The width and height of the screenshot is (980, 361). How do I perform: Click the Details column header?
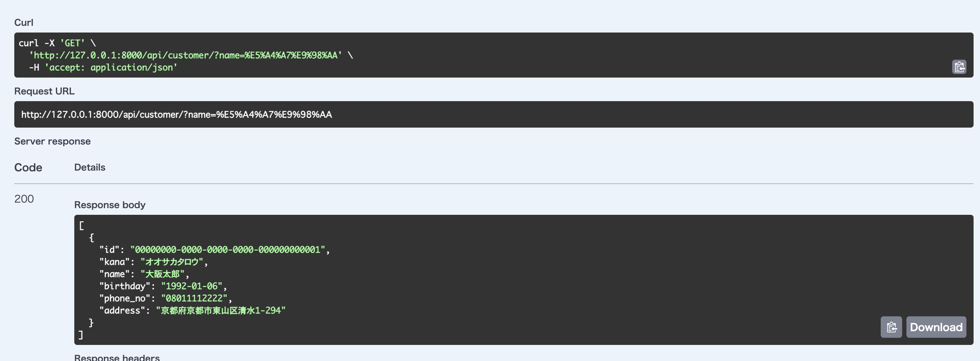point(90,167)
